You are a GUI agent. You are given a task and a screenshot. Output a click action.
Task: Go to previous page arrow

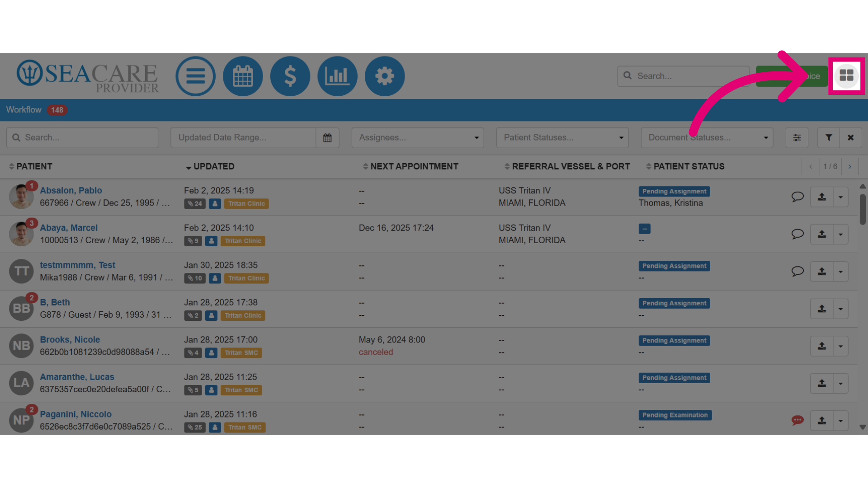pyautogui.click(x=811, y=166)
